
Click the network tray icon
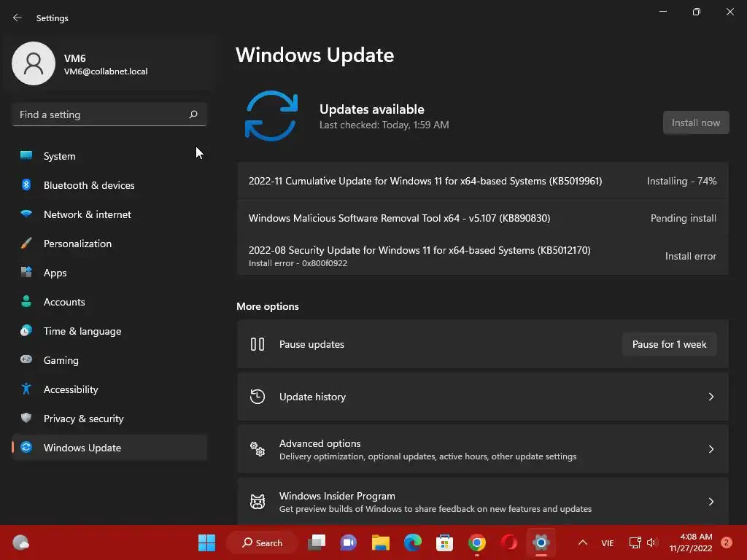(x=635, y=542)
